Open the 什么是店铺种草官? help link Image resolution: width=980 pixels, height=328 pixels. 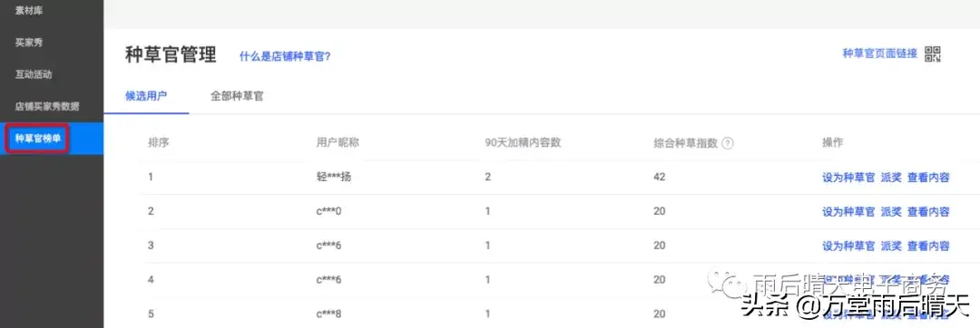pos(285,56)
